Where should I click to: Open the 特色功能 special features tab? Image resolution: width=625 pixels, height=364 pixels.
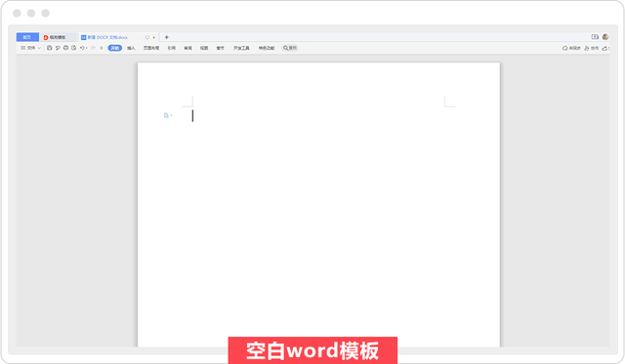(267, 48)
